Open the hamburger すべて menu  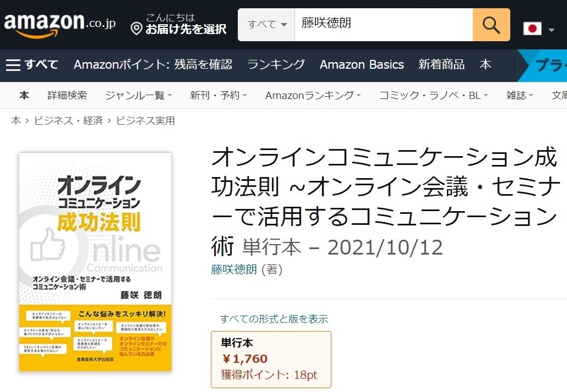click(x=32, y=65)
